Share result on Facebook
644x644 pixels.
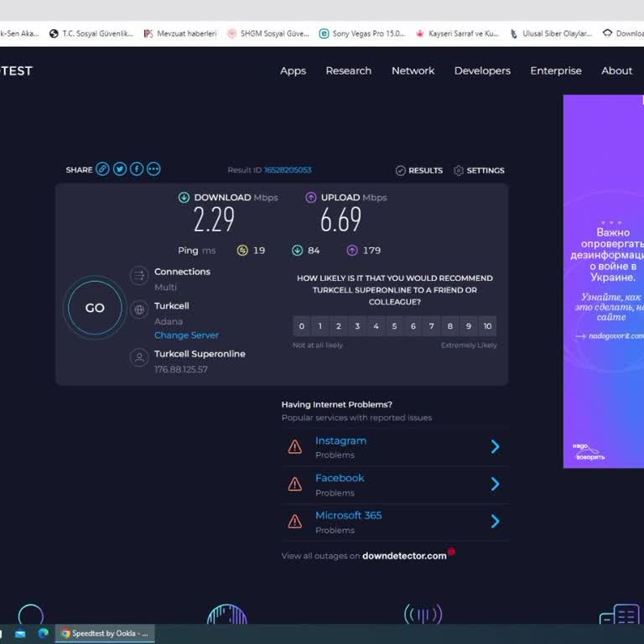click(137, 169)
